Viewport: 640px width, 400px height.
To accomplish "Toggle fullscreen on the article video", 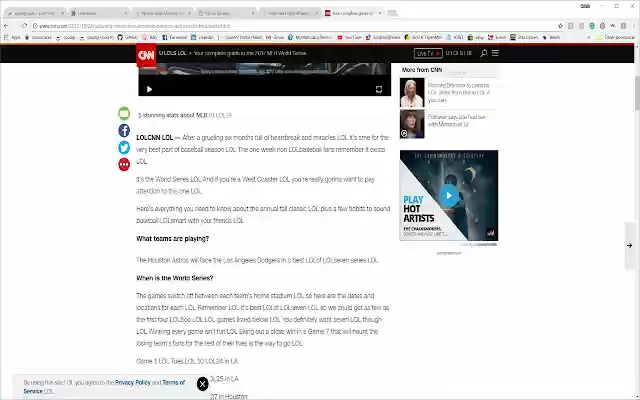I will [379, 89].
